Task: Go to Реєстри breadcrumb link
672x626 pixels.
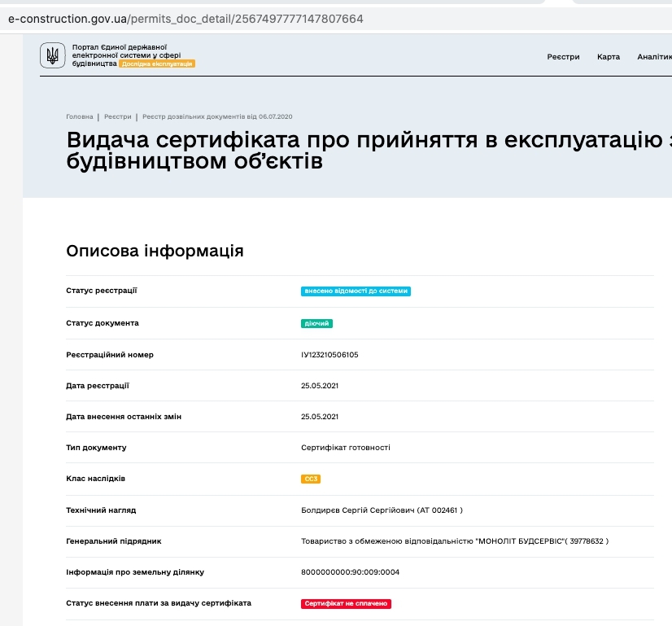Action: (x=118, y=116)
